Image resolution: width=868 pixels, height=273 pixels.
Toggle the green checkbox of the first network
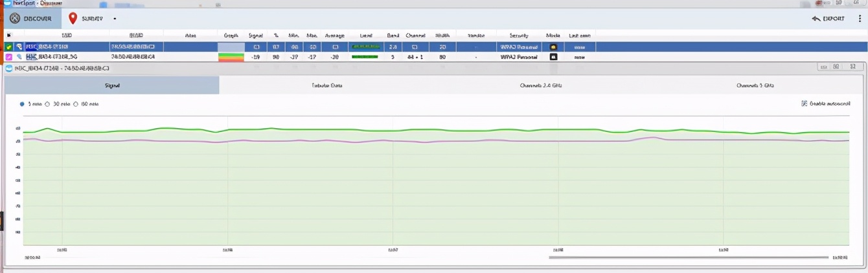8,47
